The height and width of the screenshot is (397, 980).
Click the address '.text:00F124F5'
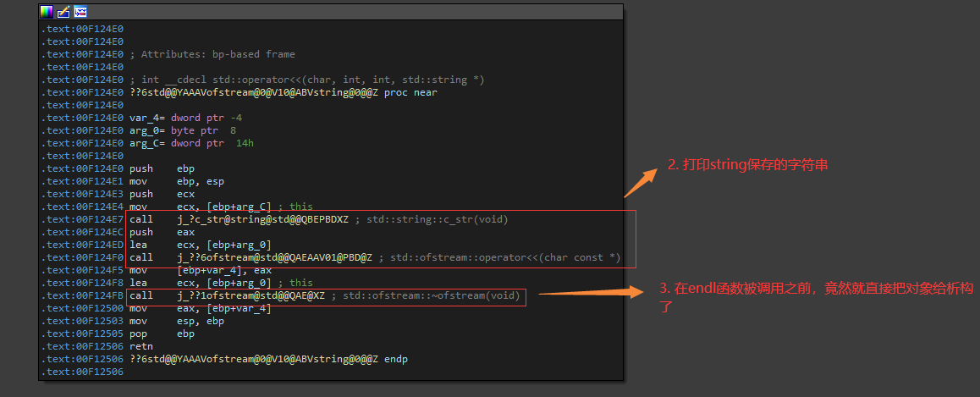pos(82,270)
